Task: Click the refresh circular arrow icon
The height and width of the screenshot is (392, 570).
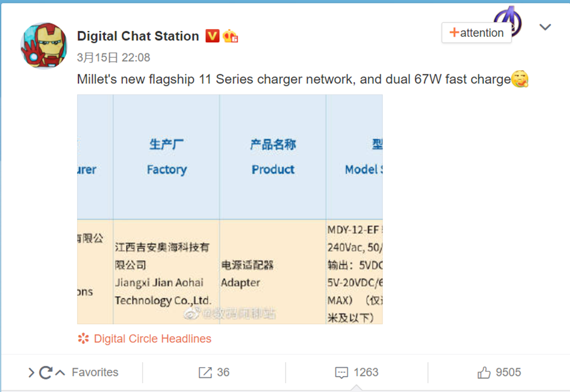Action: 46,372
